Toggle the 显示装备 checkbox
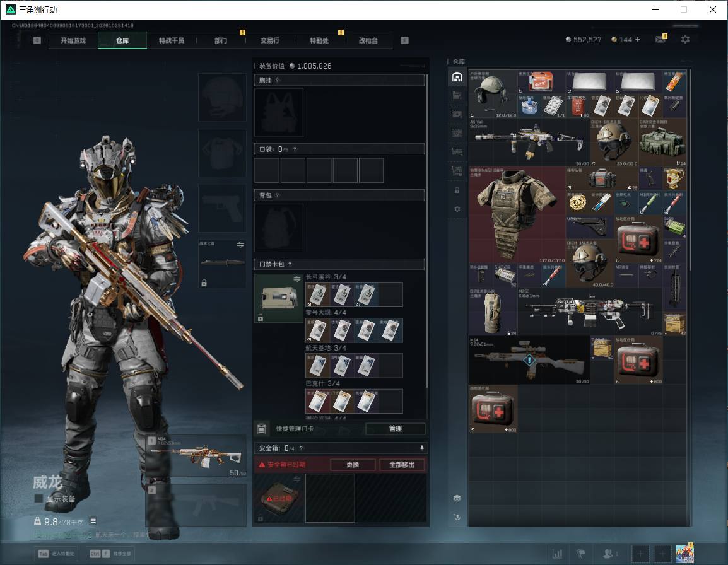The height and width of the screenshot is (565, 728). 38,499
